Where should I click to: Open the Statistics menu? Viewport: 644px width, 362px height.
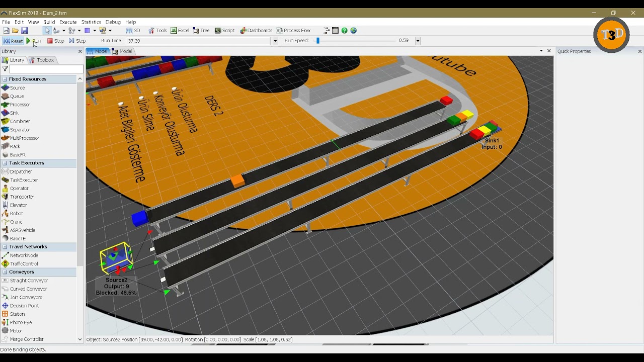(91, 22)
